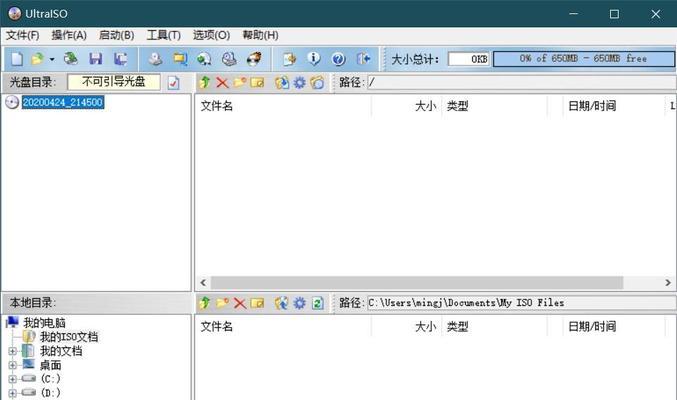Click the red X delete icon in the image toolbar
677x400 pixels.
point(222,82)
